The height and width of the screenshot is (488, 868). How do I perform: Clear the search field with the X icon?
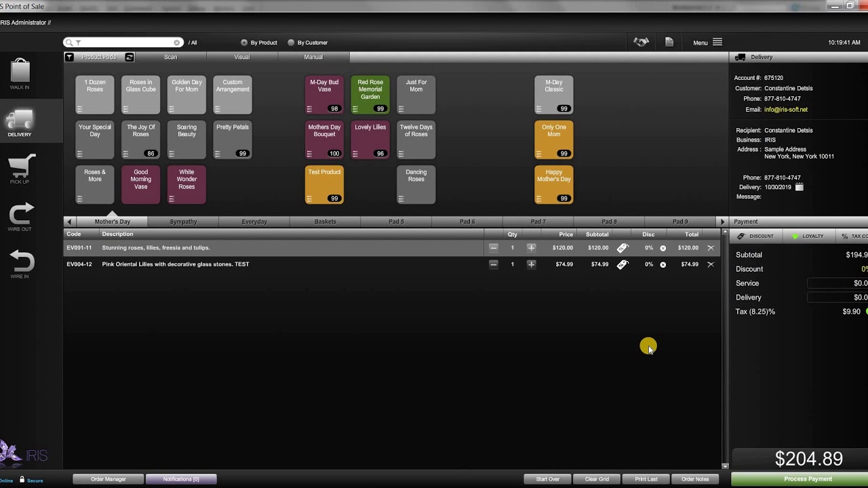tap(177, 43)
